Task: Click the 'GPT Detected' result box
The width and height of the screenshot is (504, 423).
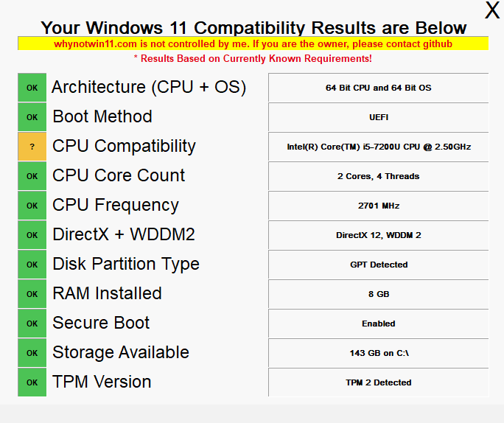Action: click(378, 265)
